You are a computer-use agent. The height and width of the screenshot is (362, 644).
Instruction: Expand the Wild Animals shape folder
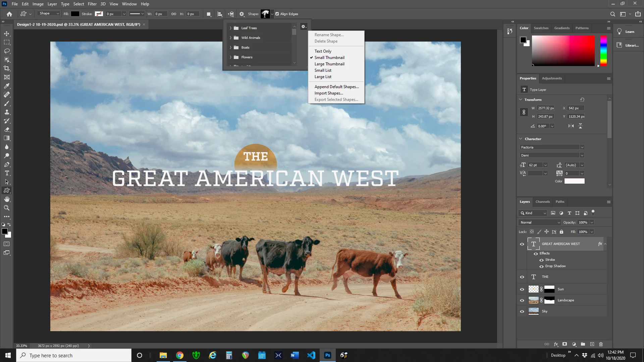(230, 38)
